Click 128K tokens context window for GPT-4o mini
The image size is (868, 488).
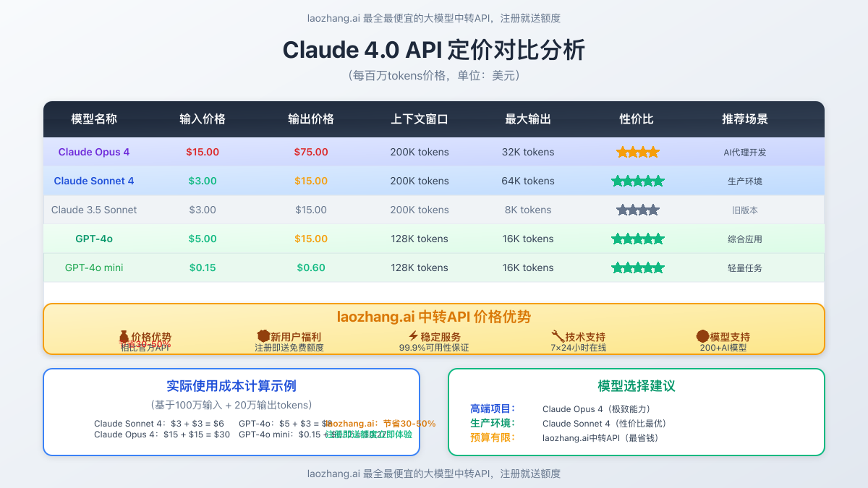[x=420, y=267]
